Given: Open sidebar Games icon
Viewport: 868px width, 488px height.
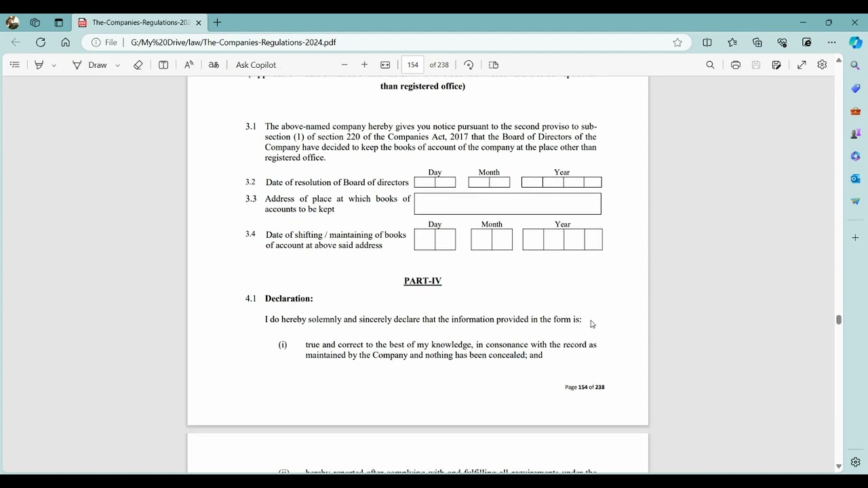Looking at the screenshot, I should [x=856, y=134].
